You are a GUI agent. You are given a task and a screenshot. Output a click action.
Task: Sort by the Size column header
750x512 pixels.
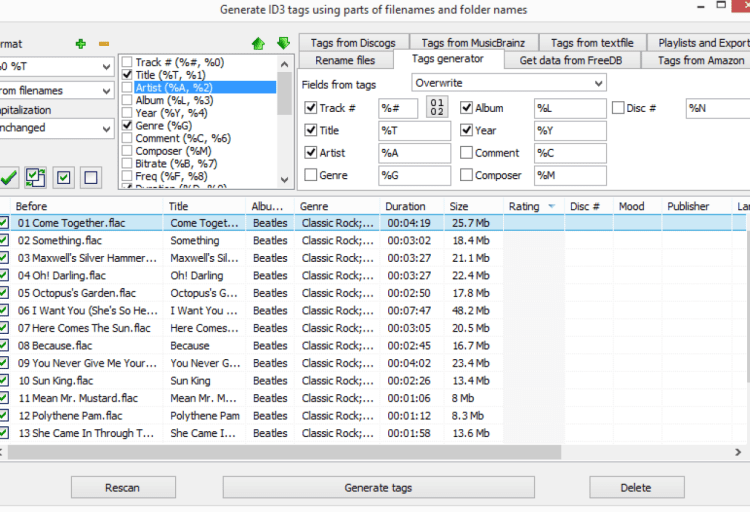pos(474,206)
